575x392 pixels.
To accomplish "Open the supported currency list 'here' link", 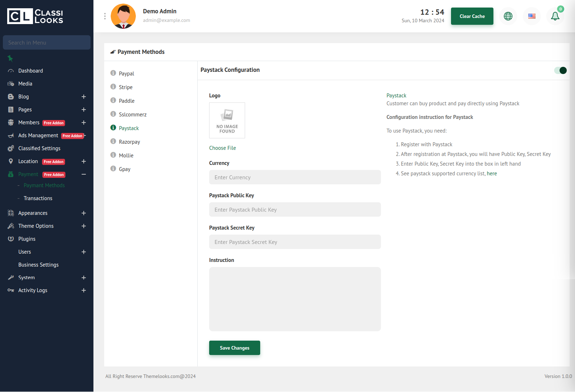I will tap(492, 174).
